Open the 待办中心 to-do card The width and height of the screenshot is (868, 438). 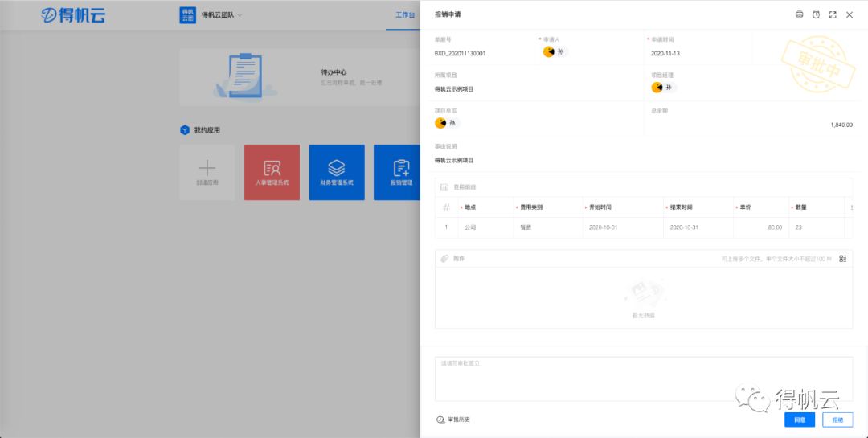click(x=300, y=77)
